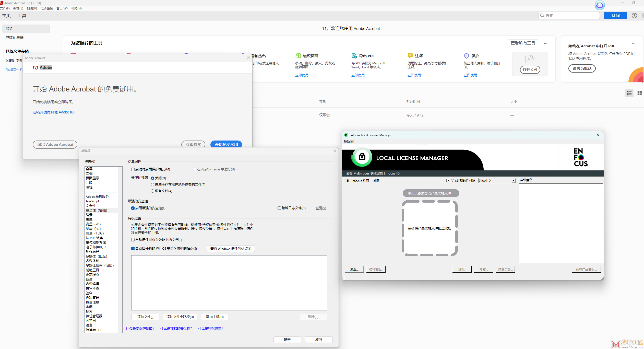Image resolution: width=644 pixels, height=349 pixels.
Task: Toggle 显示过期的许可证 checkbox
Action: [448, 180]
